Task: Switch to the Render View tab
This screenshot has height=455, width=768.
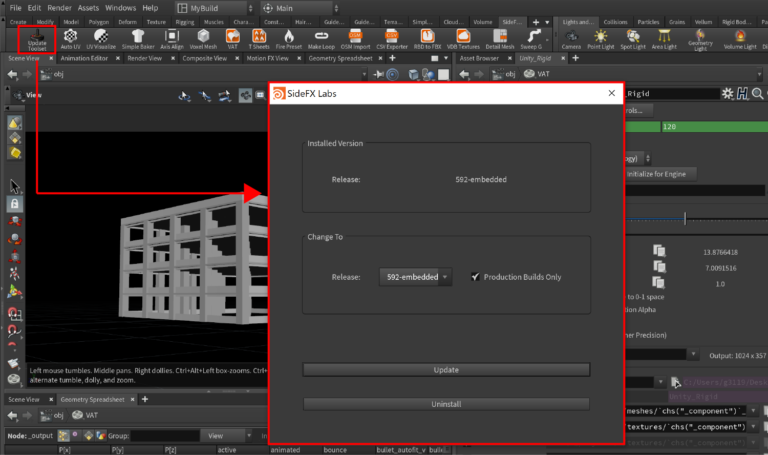Action: point(144,58)
